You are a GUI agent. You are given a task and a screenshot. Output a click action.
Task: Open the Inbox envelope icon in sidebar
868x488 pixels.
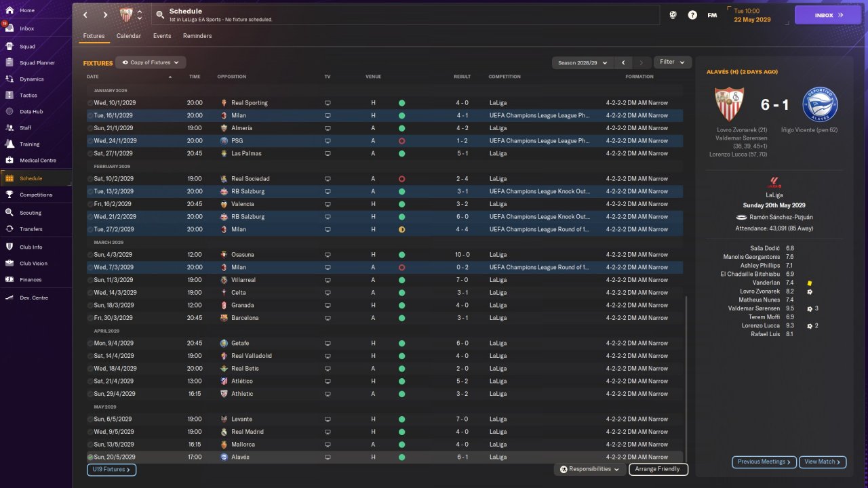point(9,28)
